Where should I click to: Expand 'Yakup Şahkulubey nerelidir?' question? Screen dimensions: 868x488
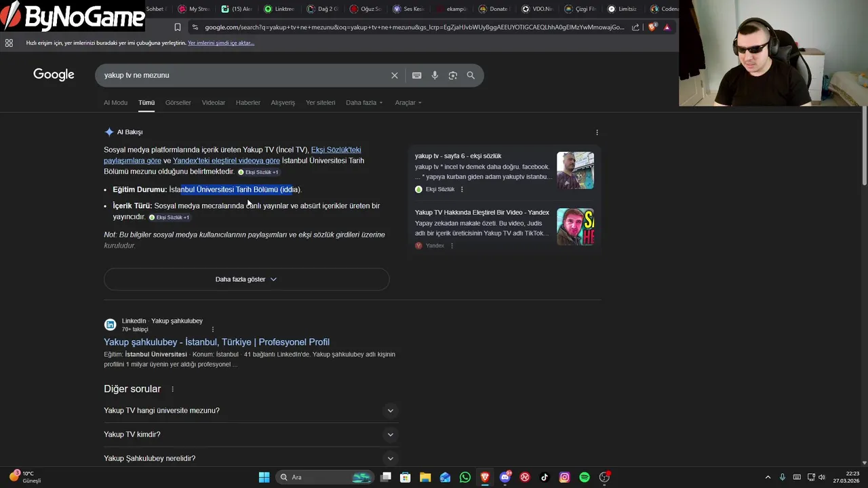(250, 458)
